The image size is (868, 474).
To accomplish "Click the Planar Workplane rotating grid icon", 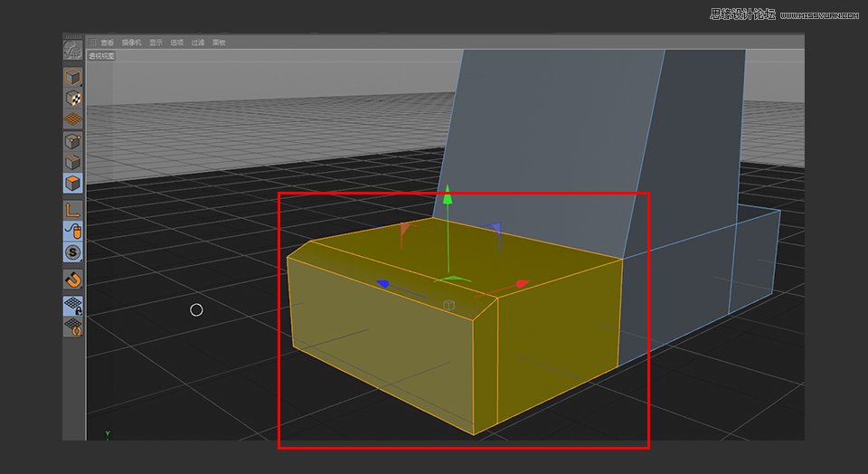I will [x=72, y=327].
